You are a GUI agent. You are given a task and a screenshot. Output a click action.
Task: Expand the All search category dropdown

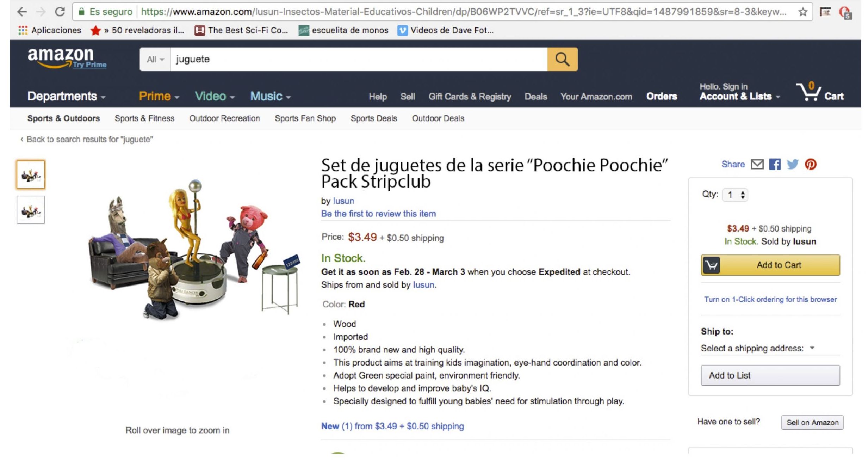point(155,59)
